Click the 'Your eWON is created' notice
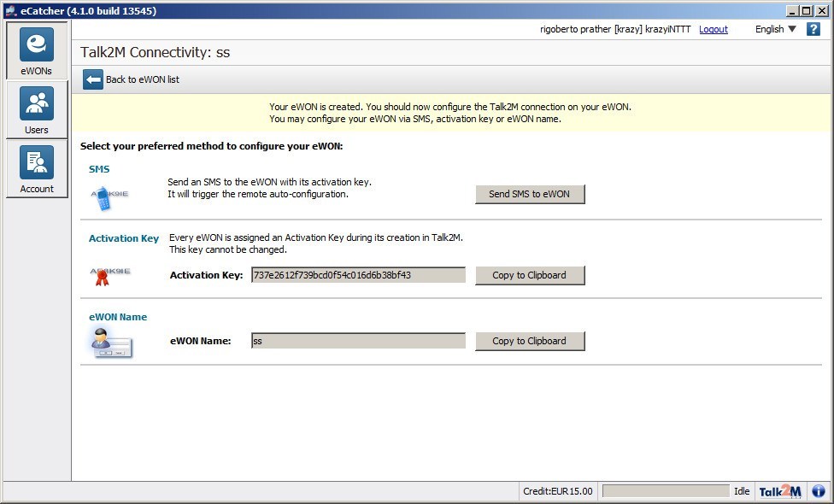 [x=450, y=113]
